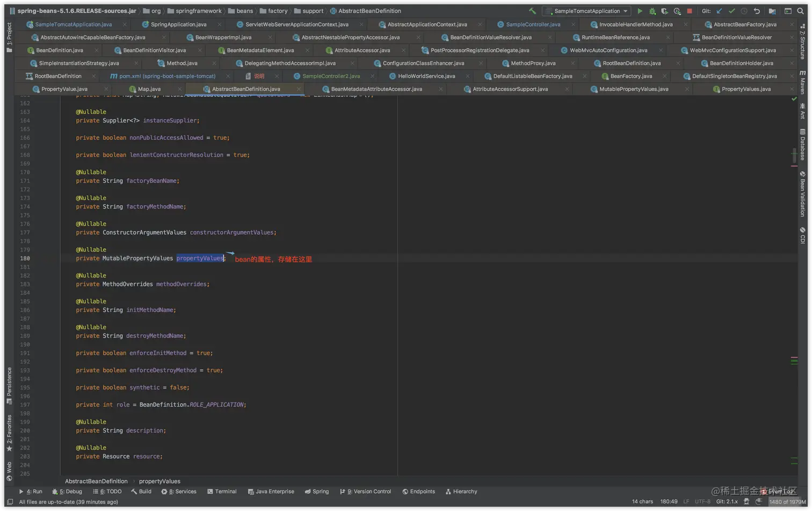This screenshot has height=511, width=812.
Task: Open the Debug tool window button
Action: tap(67, 491)
